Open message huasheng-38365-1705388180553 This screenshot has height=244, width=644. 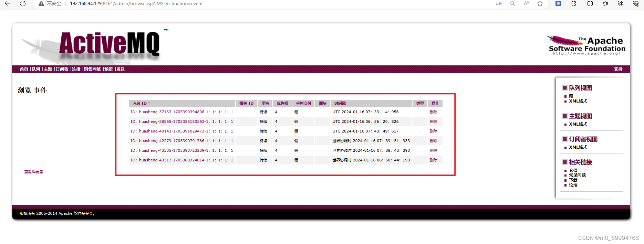tap(182, 121)
